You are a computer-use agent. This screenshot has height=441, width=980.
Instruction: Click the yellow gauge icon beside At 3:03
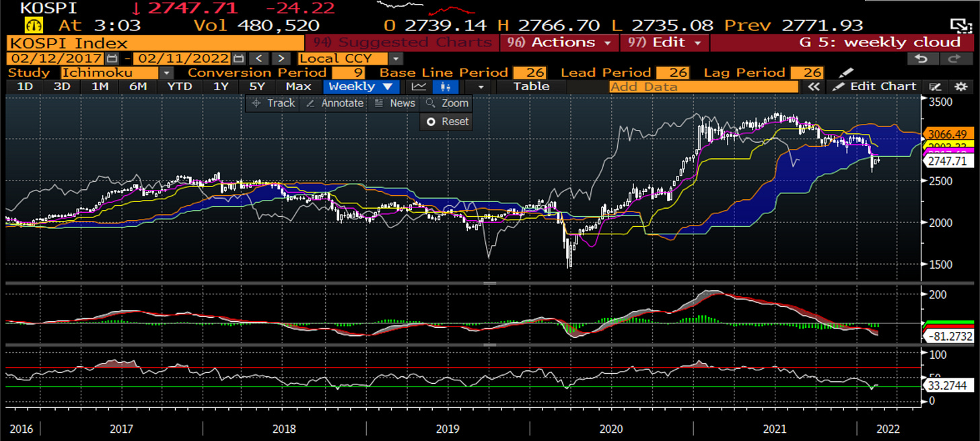[x=34, y=26]
